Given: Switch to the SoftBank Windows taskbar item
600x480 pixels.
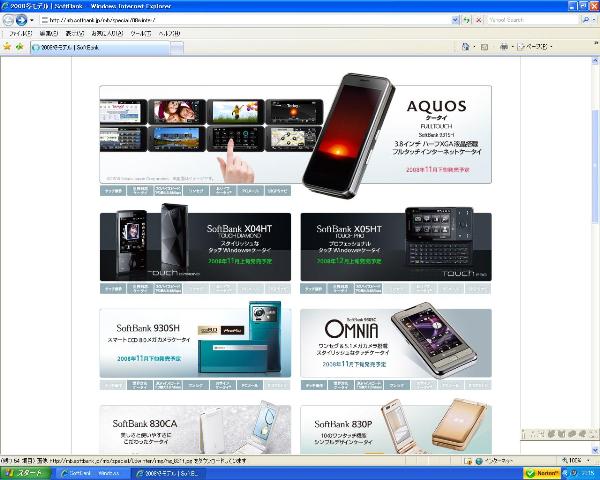Looking at the screenshot, I should coord(91,473).
